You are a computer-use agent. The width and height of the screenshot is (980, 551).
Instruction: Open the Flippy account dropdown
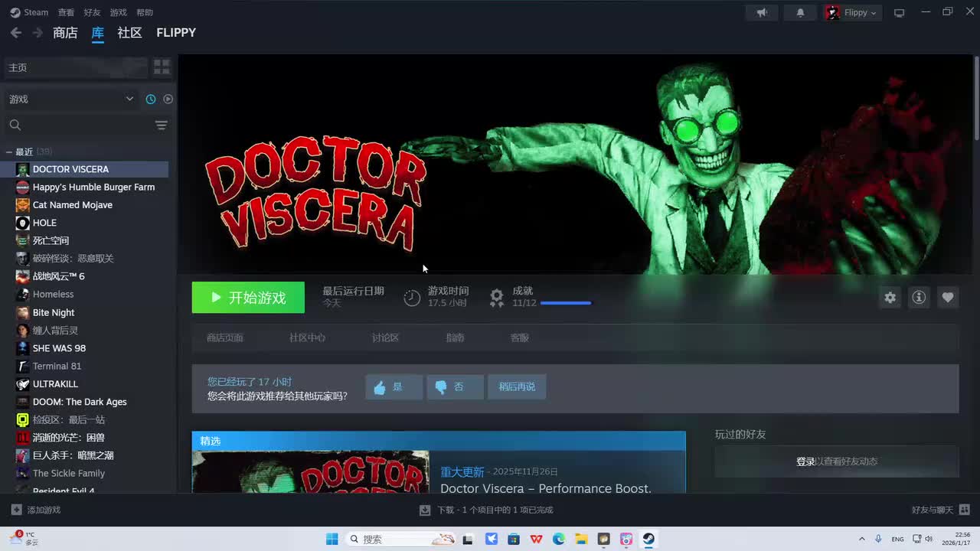853,12
